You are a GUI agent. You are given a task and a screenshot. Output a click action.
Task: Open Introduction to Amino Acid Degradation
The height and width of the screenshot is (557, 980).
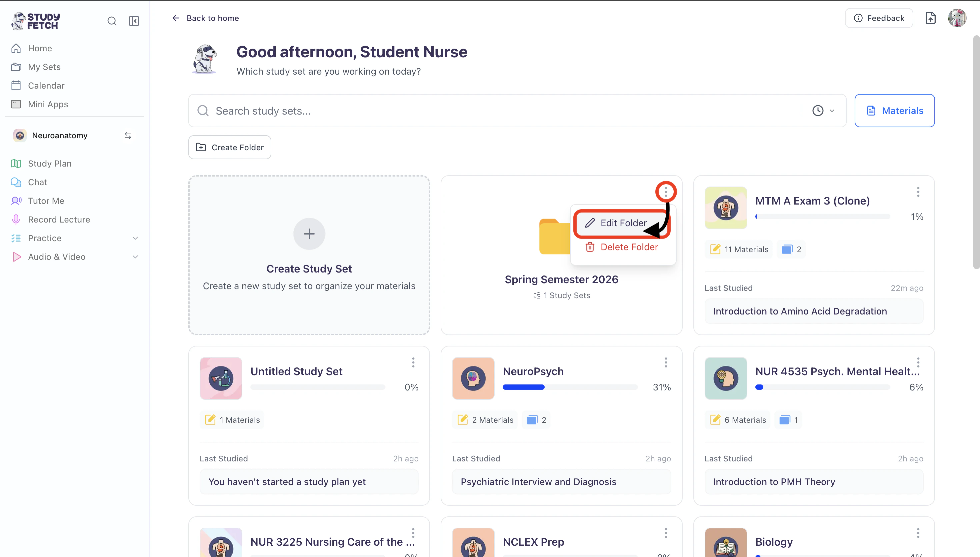pos(814,311)
